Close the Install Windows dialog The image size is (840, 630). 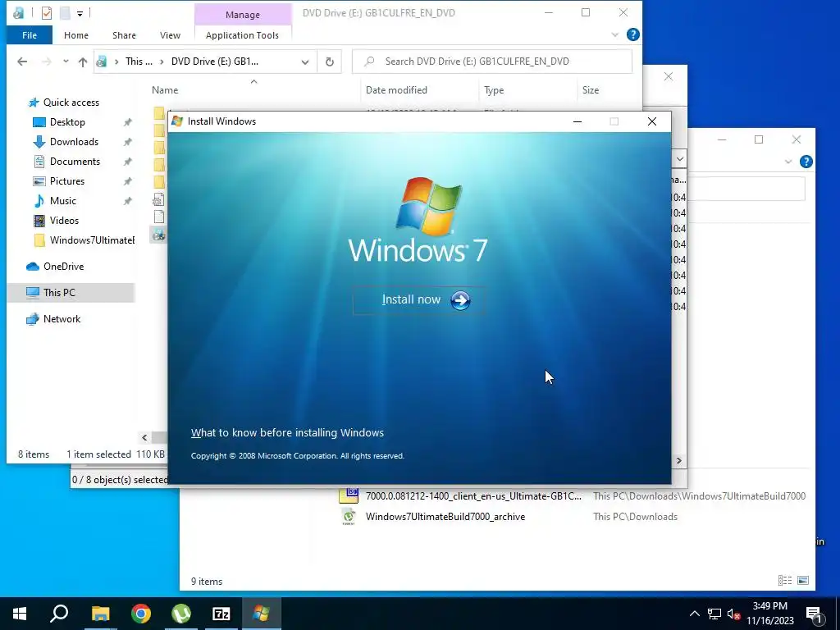[652, 121]
